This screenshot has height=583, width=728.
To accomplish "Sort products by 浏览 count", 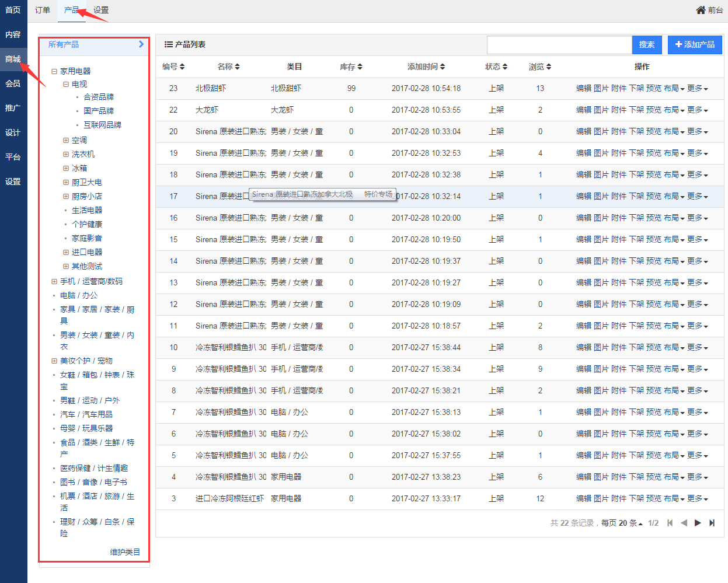I will (540, 67).
